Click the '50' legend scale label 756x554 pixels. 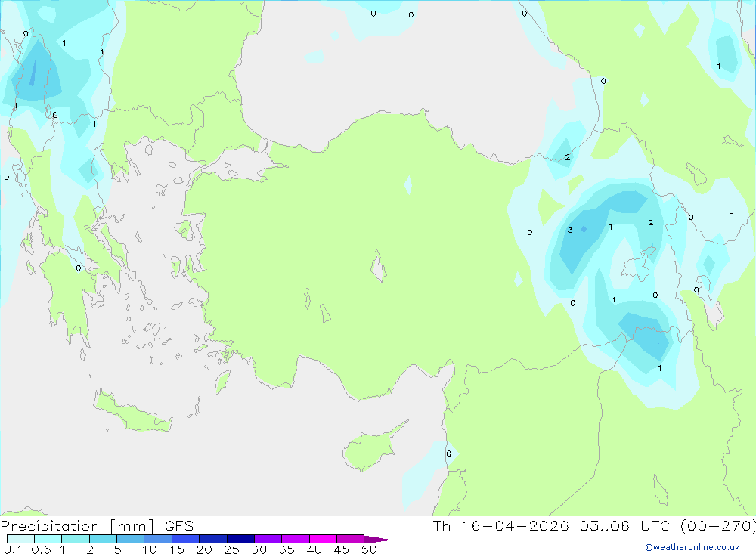(x=369, y=549)
